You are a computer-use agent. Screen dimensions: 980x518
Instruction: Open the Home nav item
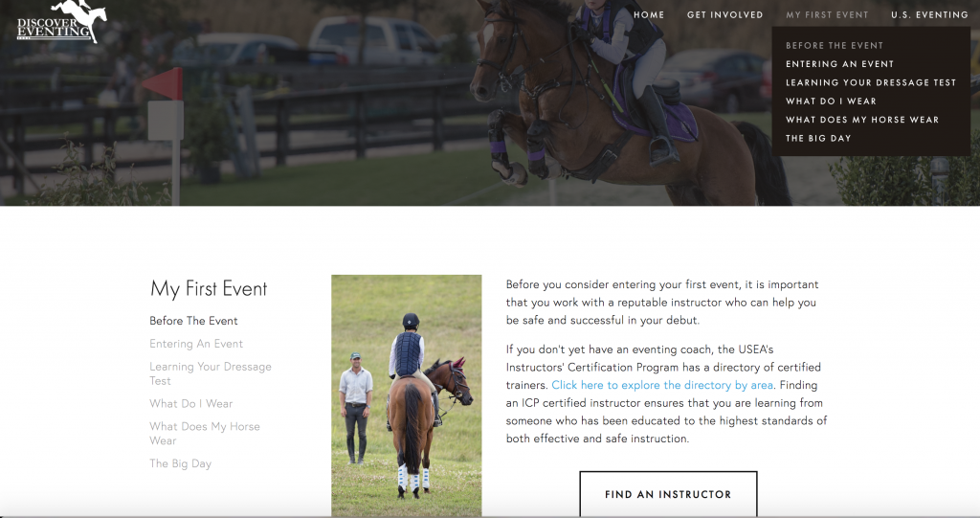tap(649, 15)
